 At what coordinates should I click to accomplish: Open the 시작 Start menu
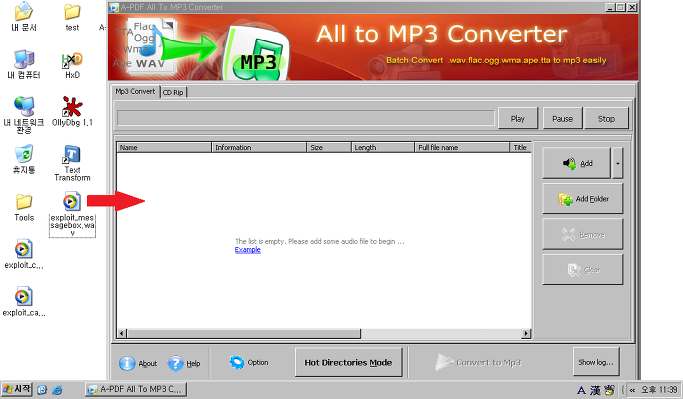tap(16, 389)
